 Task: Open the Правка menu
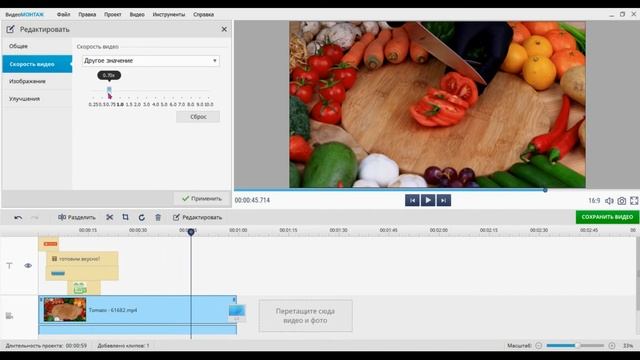[x=87, y=14]
